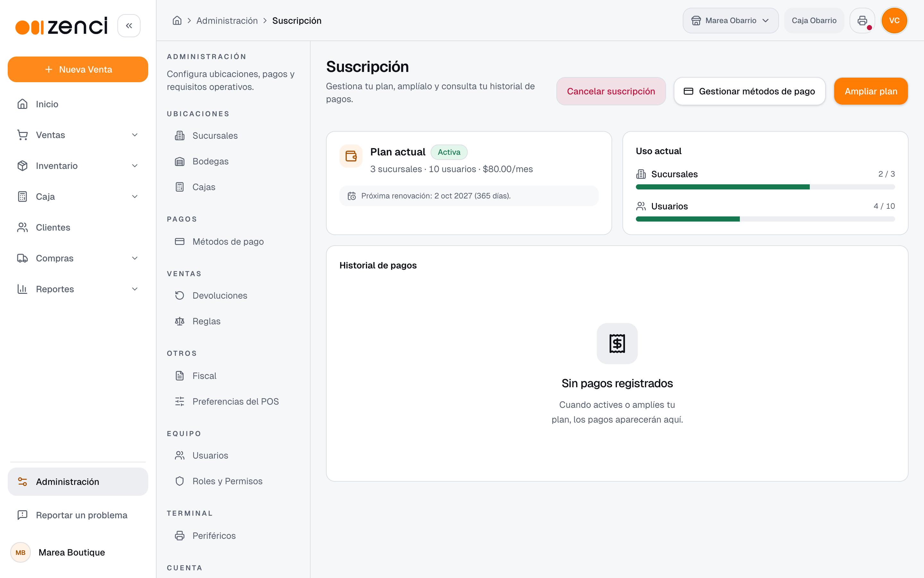This screenshot has width=924, height=578.
Task: Click Administración in the breadcrumb
Action: click(x=227, y=21)
